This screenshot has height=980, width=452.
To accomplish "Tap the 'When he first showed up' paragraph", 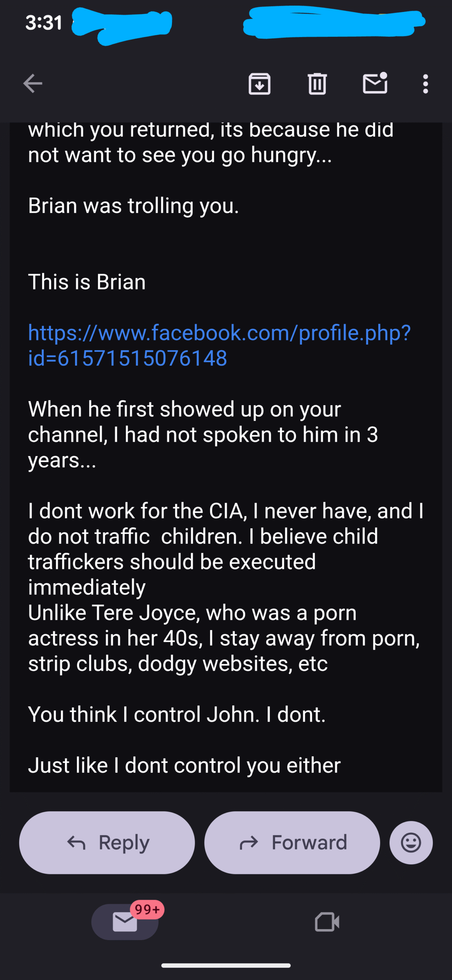I will coord(203,434).
